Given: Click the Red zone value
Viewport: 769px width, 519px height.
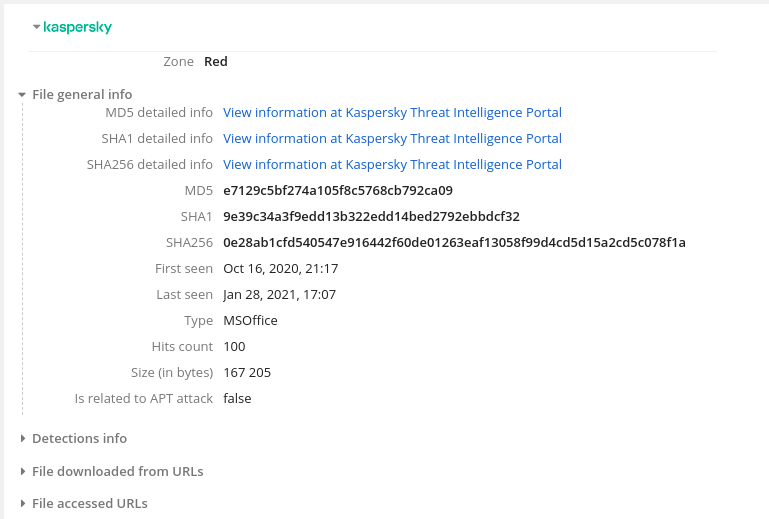Looking at the screenshot, I should point(216,62).
